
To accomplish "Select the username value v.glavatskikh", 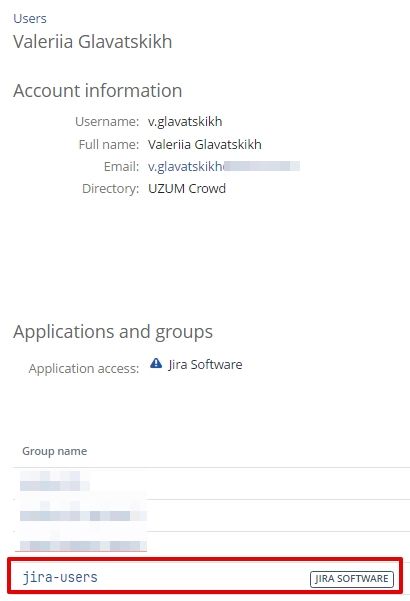I will 185,122.
